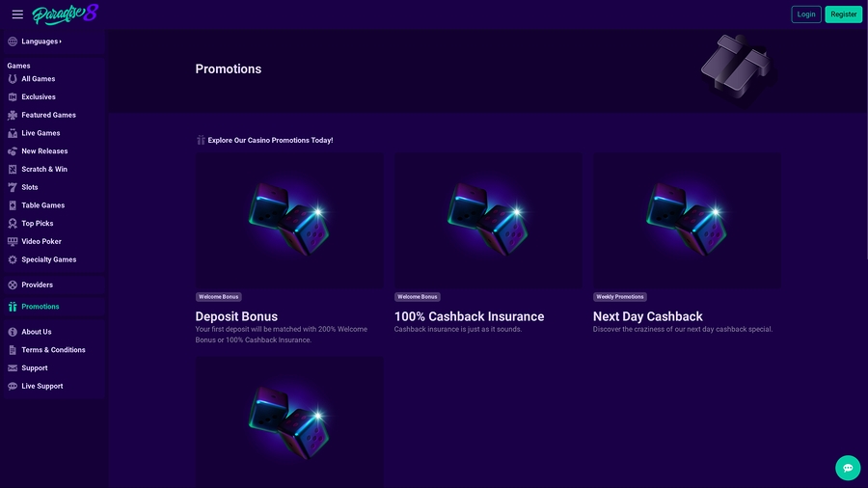Click the Next Day Cashback dice thumbnail
This screenshot has width=868, height=488.
[x=687, y=220]
